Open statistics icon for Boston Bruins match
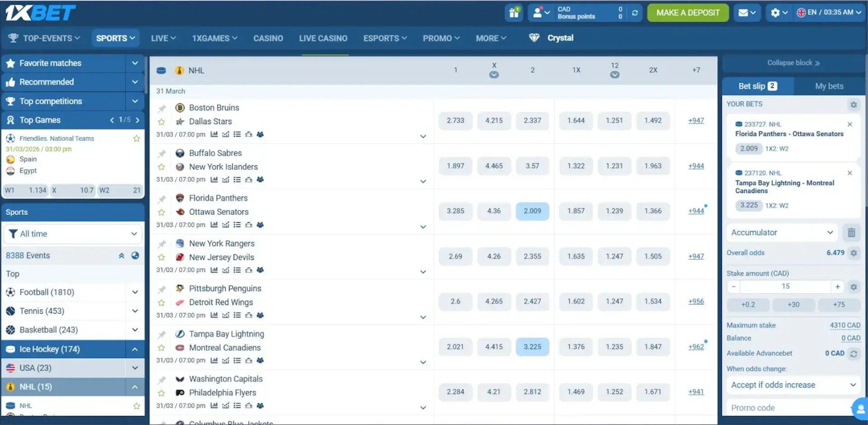This screenshot has height=425, width=868. pos(214,134)
